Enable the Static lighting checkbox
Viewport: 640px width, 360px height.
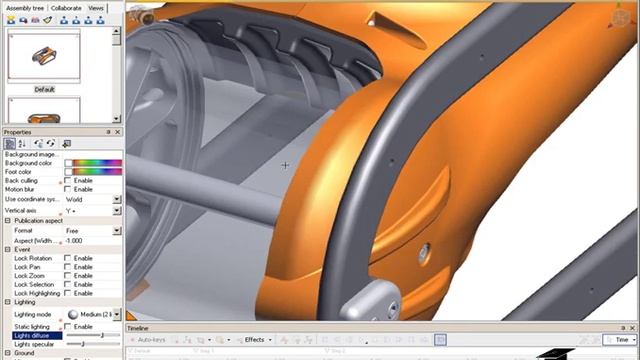point(68,327)
